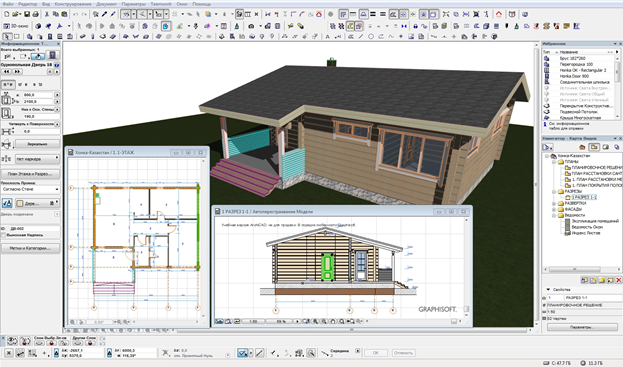Screen dimensions: 623x367
Task: Collapse the Свойства section arrow
Action: coord(548,290)
